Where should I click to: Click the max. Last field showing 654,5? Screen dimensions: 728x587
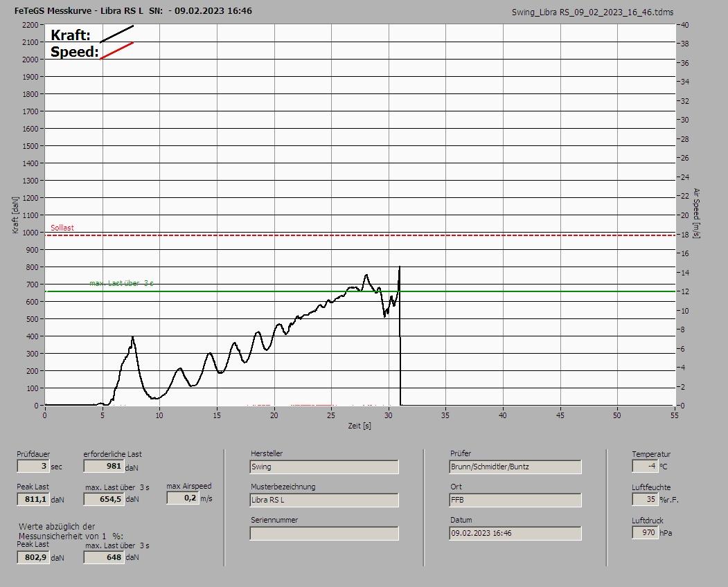pos(104,499)
